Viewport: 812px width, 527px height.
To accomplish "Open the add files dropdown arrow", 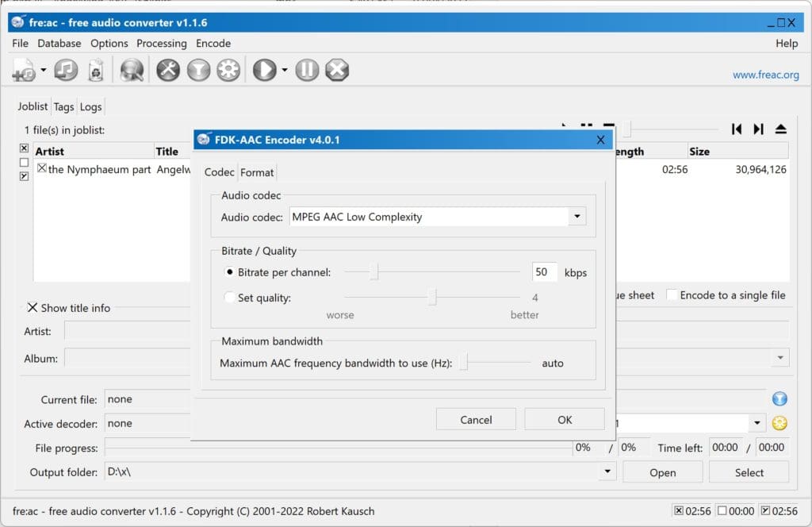I will 44,70.
